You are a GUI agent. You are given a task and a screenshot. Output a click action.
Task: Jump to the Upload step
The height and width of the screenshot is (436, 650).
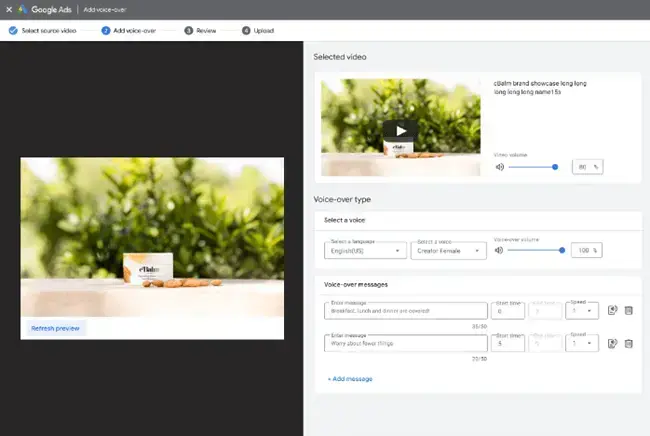pyautogui.click(x=258, y=30)
